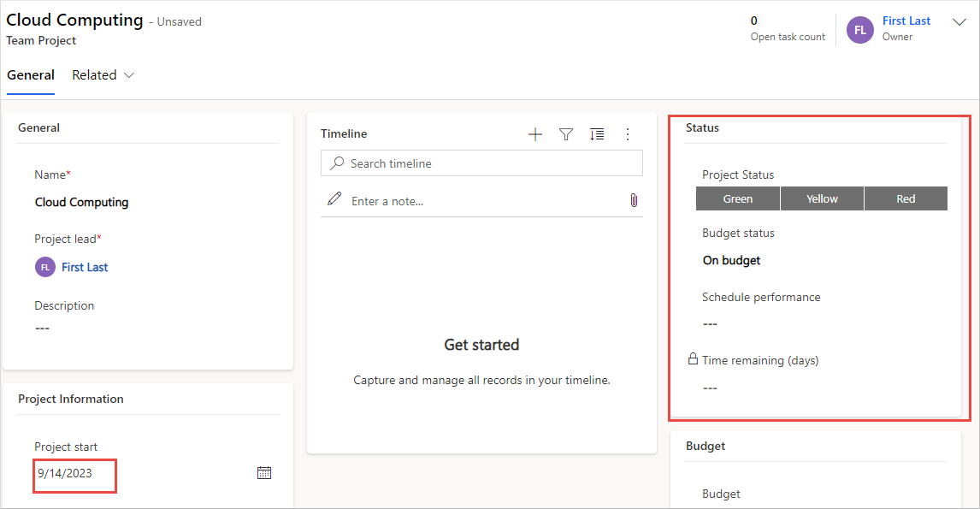Open the First Last project lead link

pos(85,267)
